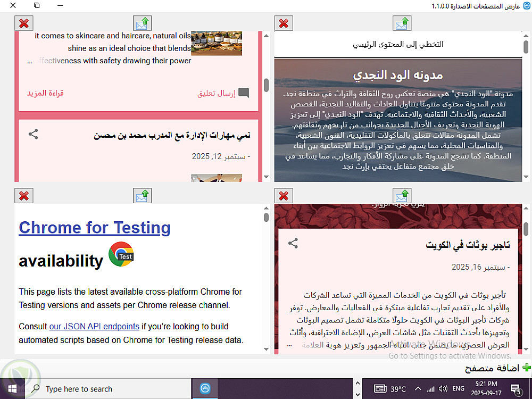The image size is (532, 399).
Task: Click the top-right panel scrollbar thumb
Action: (x=526, y=47)
